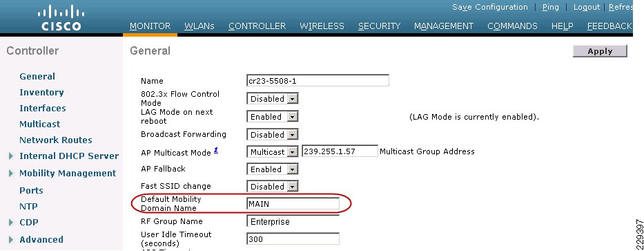Open the AP Multicast Mode dropdown
Viewport: 644px width, 251px height.
(273, 152)
